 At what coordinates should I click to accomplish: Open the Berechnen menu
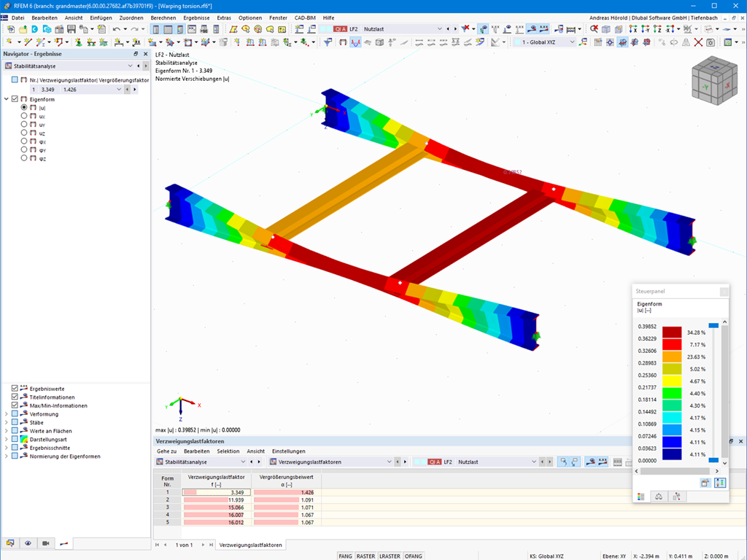tap(163, 17)
